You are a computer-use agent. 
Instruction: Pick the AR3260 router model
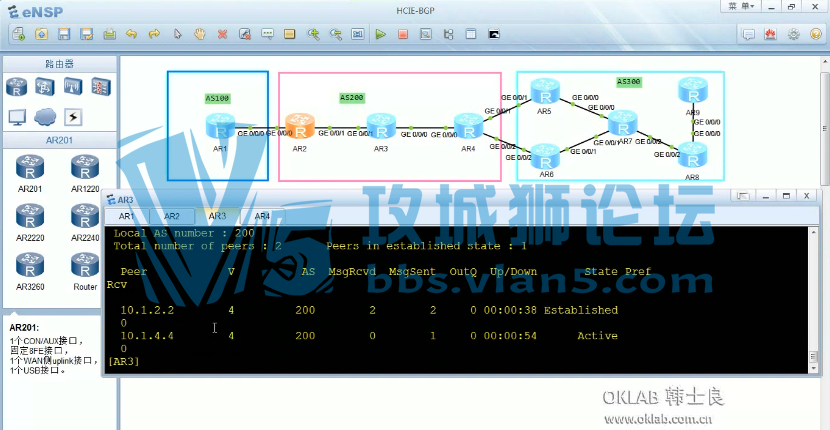(x=30, y=265)
